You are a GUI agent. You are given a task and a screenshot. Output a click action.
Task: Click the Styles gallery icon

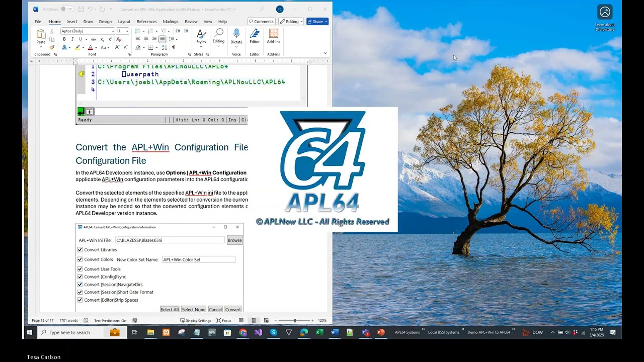pyautogui.click(x=201, y=34)
